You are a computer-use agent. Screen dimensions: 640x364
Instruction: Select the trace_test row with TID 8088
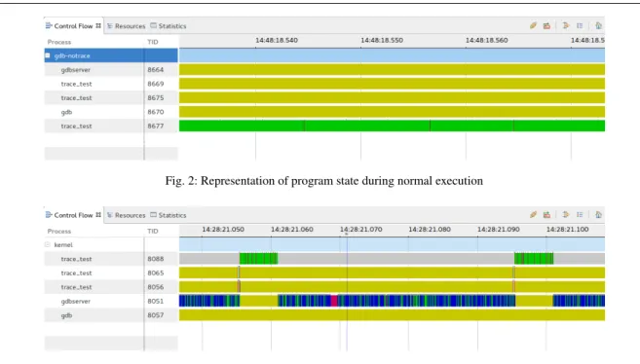click(111, 259)
